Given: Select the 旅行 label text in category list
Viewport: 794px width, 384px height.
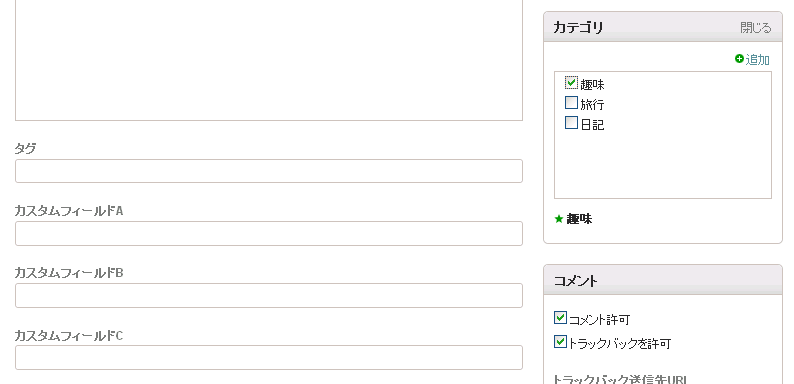Looking at the screenshot, I should 592,105.
